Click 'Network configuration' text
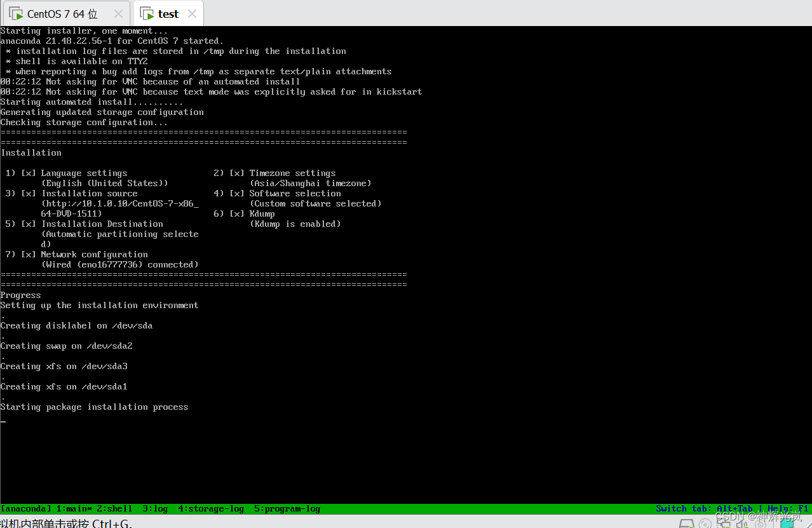 tap(94, 254)
